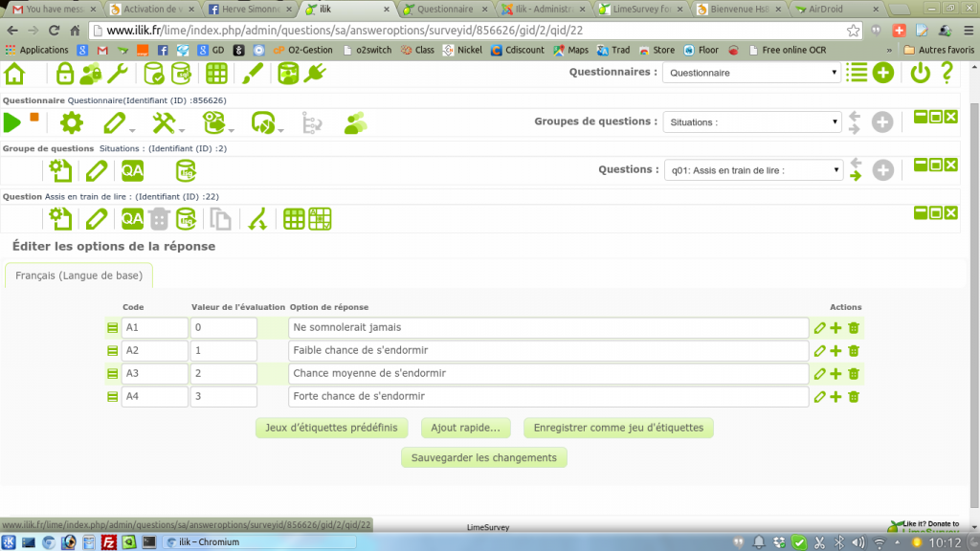Click QA icon in group toolbar

(132, 170)
